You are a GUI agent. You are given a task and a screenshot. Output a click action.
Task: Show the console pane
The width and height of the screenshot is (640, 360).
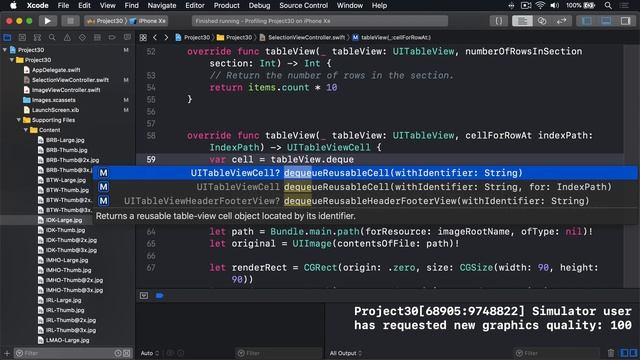tap(633, 353)
